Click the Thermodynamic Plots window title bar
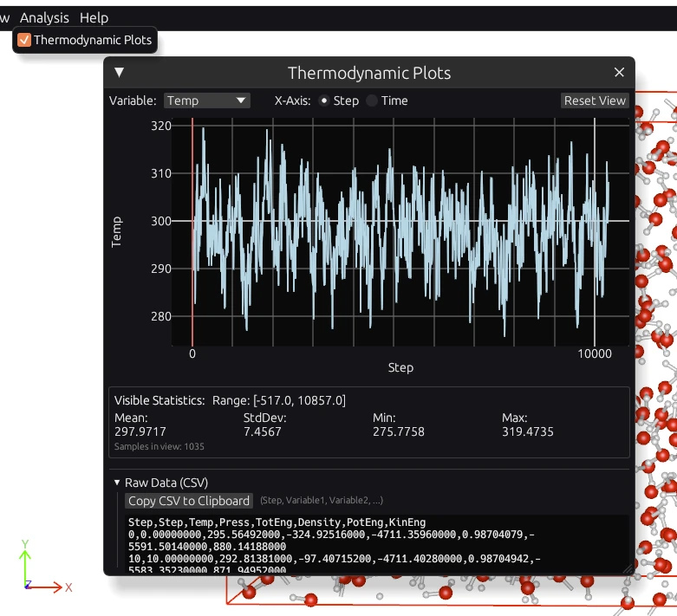The height and width of the screenshot is (616, 677). tap(369, 73)
